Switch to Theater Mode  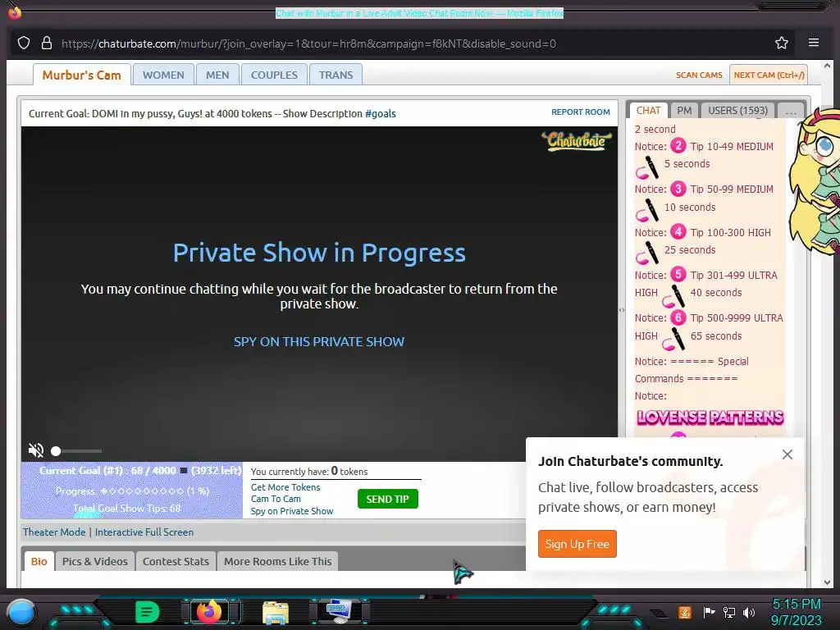click(54, 532)
